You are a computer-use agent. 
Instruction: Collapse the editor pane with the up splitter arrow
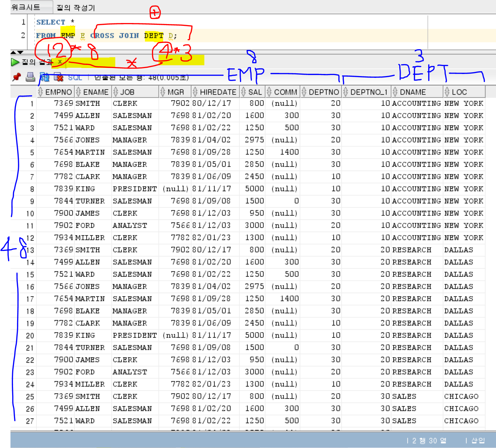pos(14,52)
